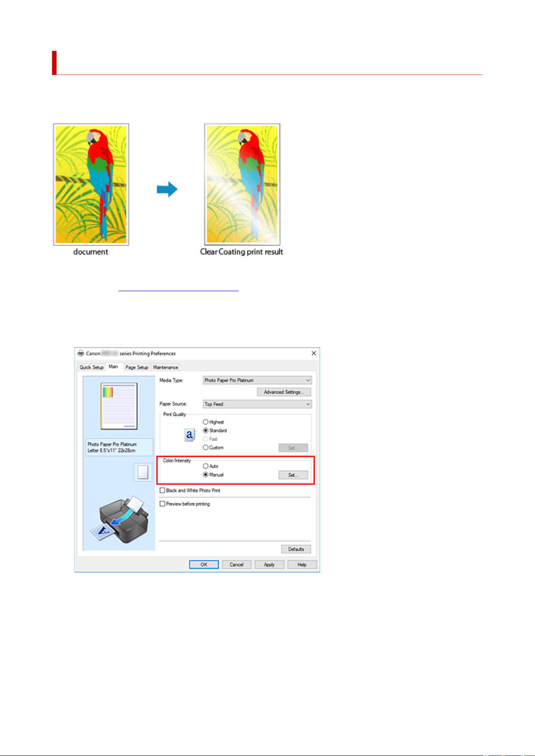Open the Paper Source dropdown
The height and width of the screenshot is (756, 535).
tap(257, 404)
